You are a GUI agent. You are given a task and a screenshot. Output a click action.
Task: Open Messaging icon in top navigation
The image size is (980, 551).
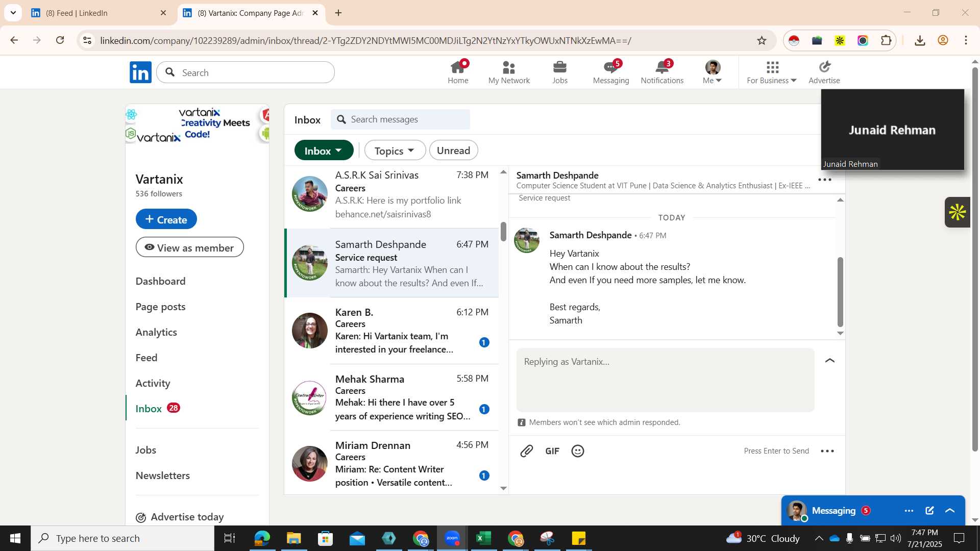tap(611, 72)
